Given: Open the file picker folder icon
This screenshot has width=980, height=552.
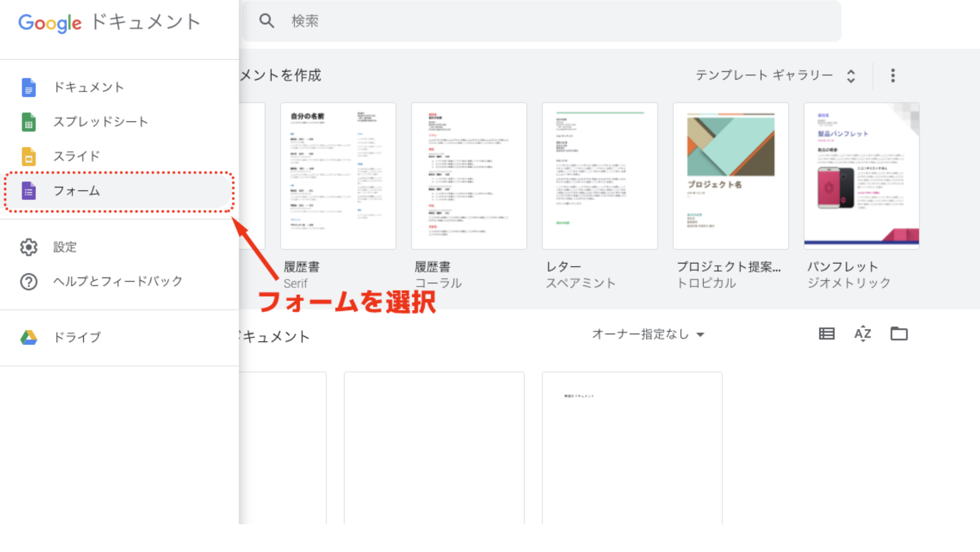Looking at the screenshot, I should point(899,334).
